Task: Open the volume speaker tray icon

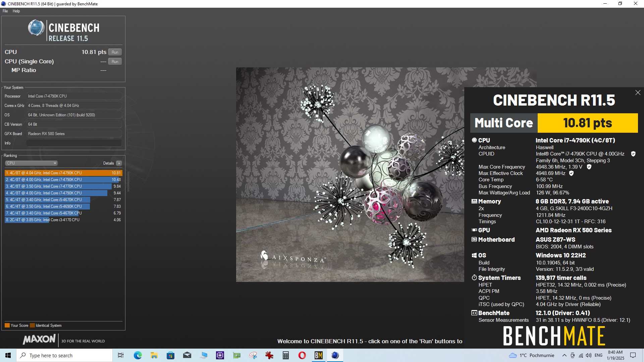Action: (x=589, y=355)
